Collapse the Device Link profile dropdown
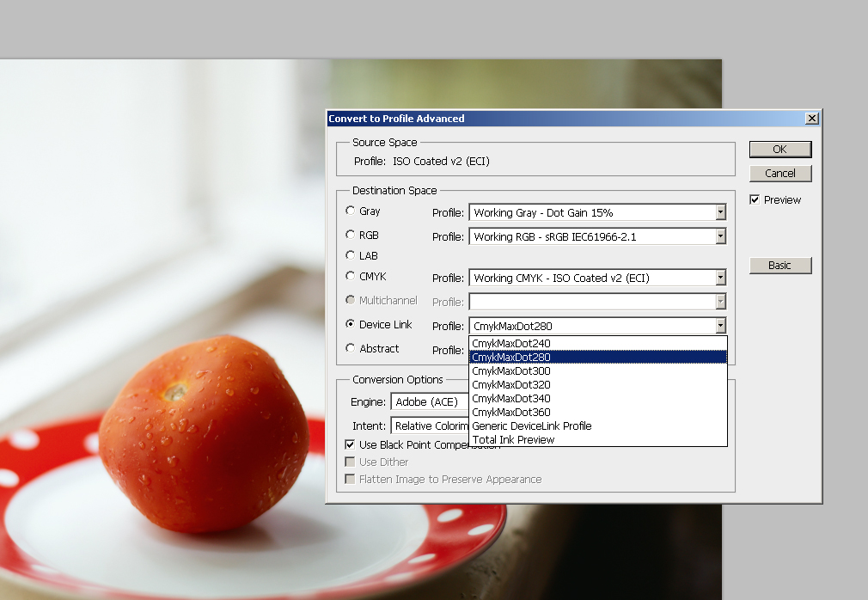Viewport: 868px width, 600px height. (x=720, y=326)
